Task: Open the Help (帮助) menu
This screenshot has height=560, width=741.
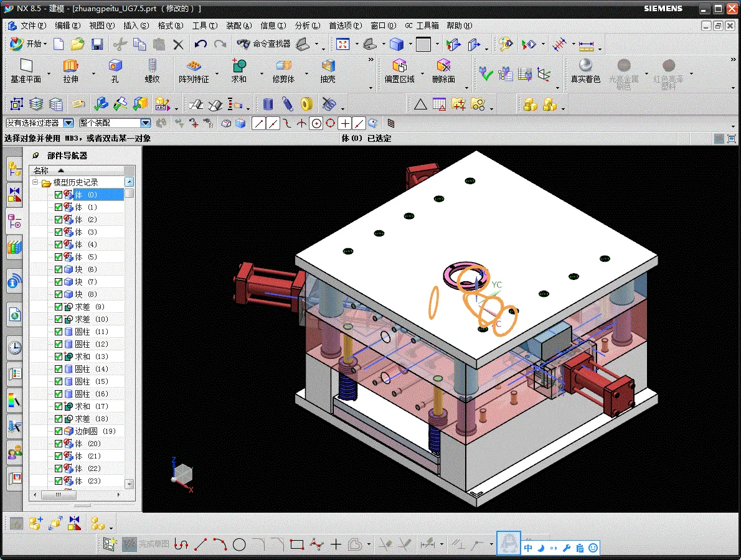Action: click(x=460, y=26)
